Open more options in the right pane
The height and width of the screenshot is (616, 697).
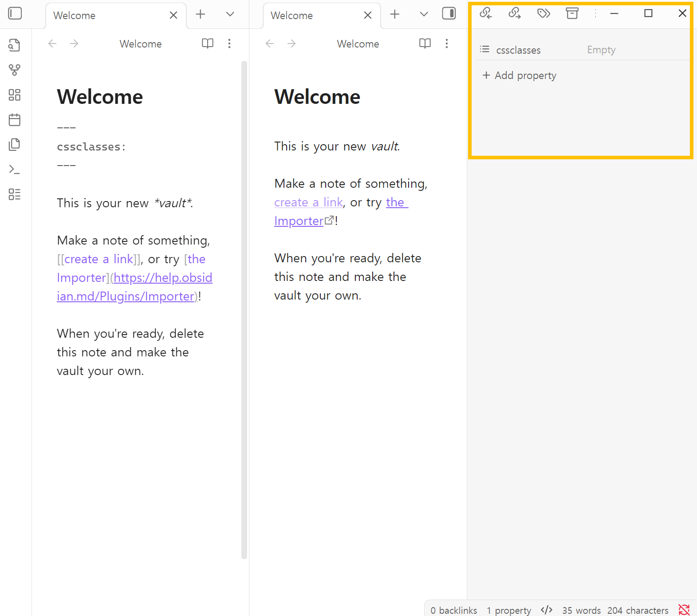(x=447, y=43)
